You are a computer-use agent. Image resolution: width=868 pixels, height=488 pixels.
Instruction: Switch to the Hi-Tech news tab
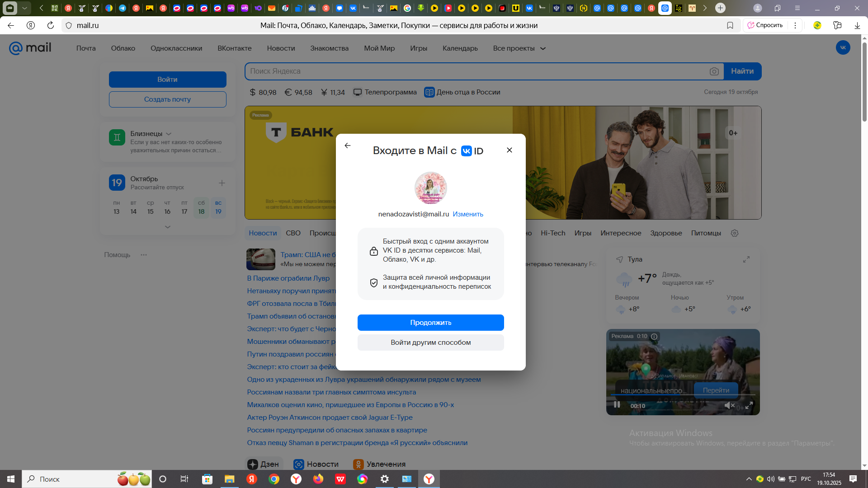coord(553,233)
